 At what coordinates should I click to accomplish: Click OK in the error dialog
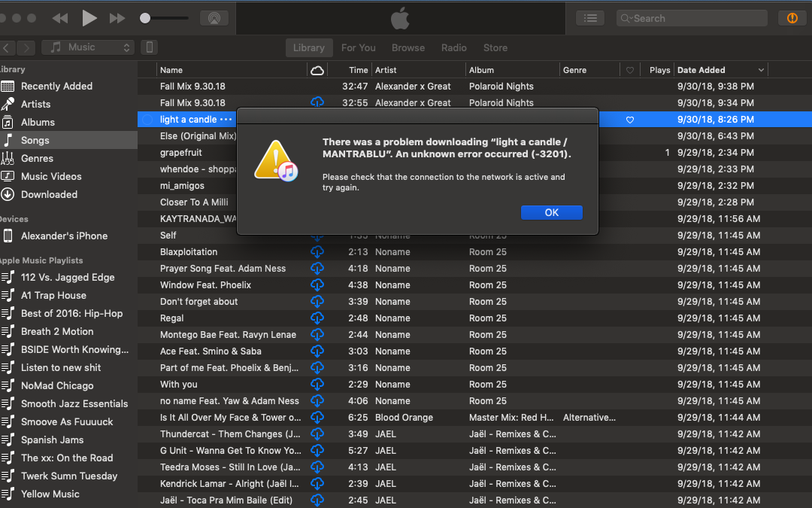pos(552,212)
